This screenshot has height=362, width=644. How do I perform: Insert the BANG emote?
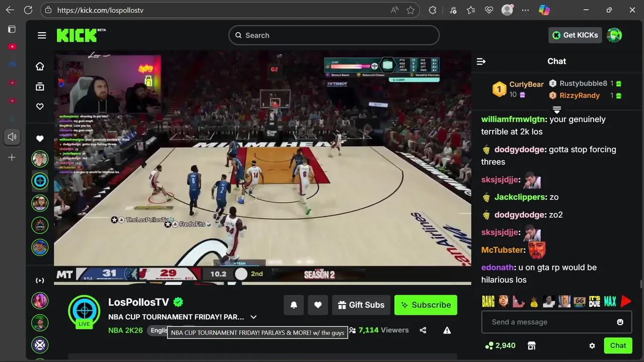(x=488, y=301)
